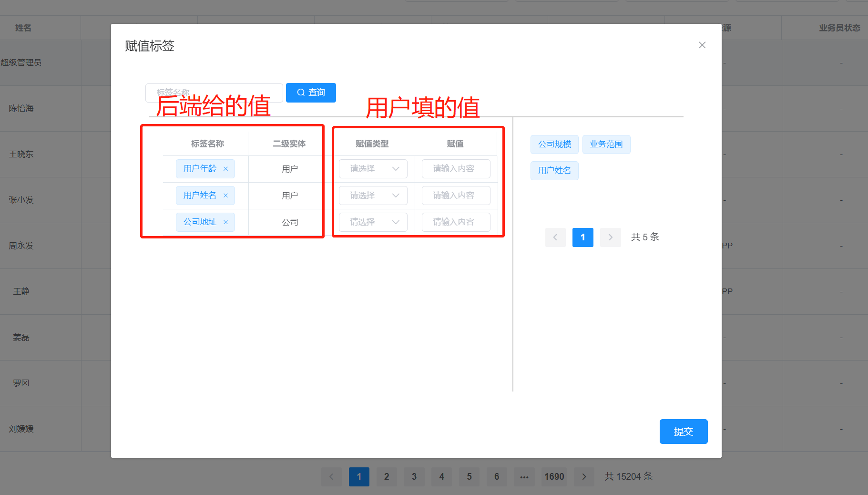Click the 姓名 column header
Image resolution: width=868 pixels, height=495 pixels.
click(x=23, y=28)
